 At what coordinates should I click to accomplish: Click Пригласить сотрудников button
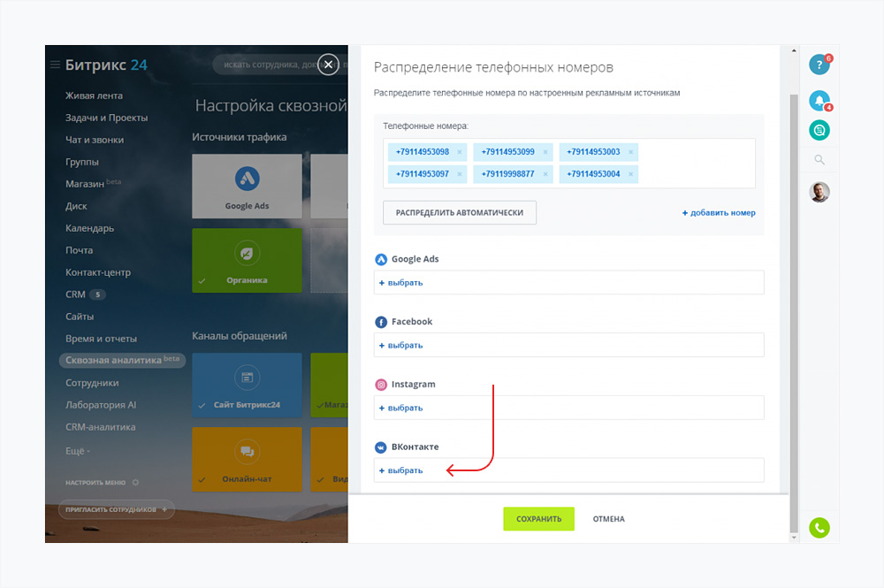point(116,509)
